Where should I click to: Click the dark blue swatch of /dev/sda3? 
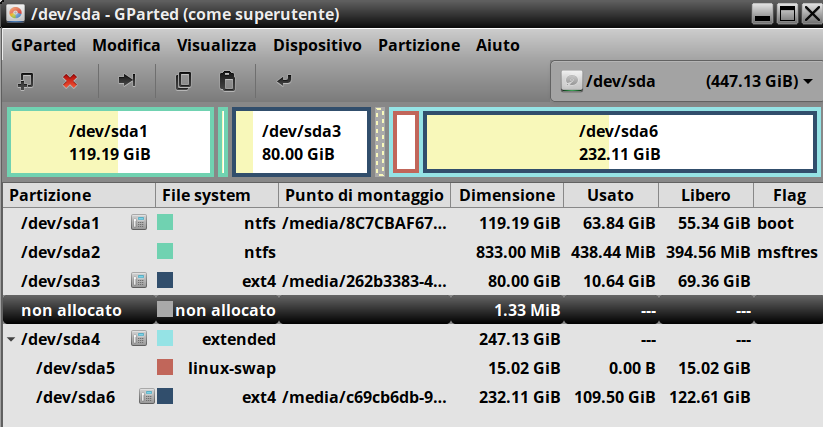tap(165, 280)
